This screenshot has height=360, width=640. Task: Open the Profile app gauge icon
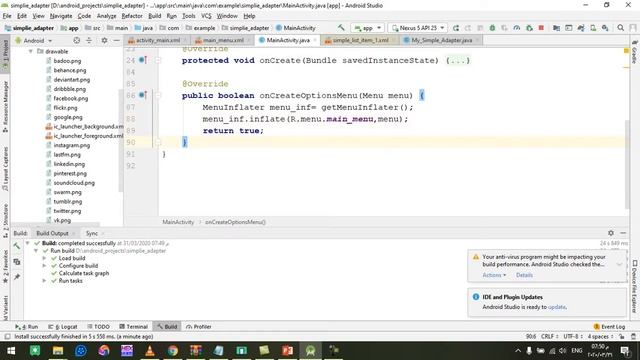[517, 28]
